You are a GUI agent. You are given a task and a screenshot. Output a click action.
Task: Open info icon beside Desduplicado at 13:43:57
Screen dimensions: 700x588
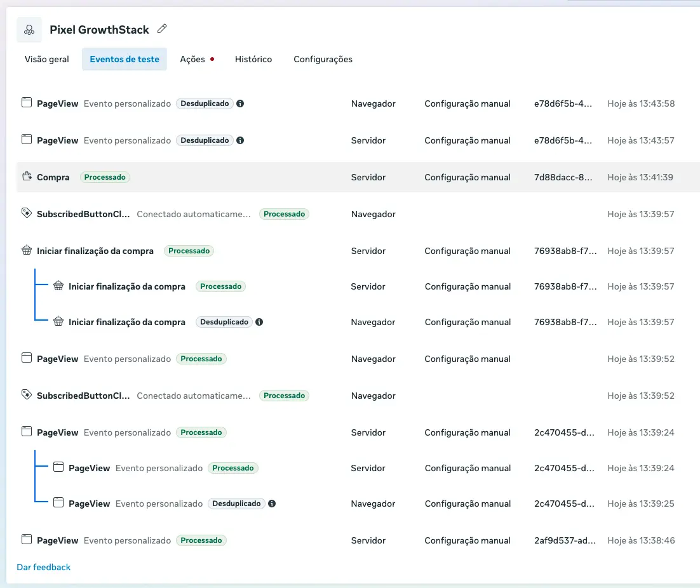tap(240, 140)
